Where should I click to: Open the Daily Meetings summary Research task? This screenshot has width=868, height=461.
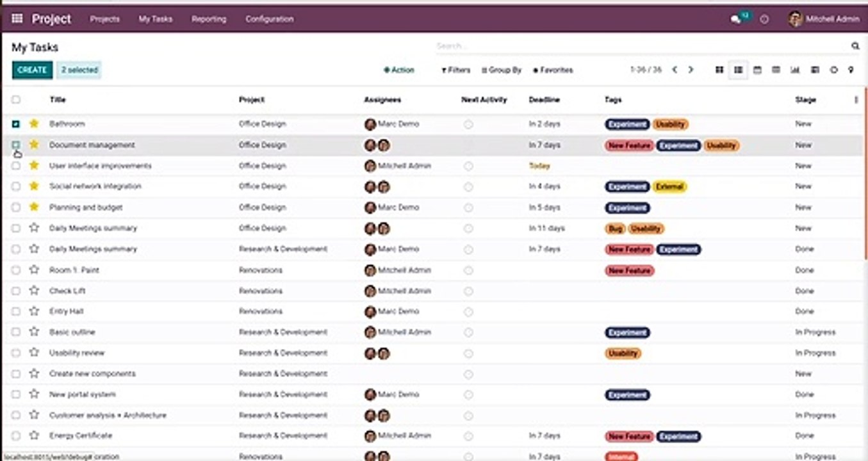coord(93,248)
